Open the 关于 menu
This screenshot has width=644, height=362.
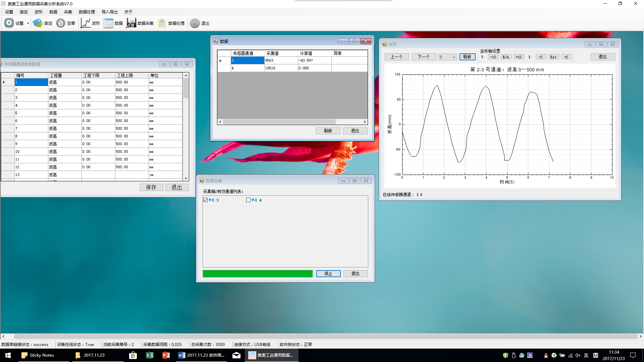point(128,12)
